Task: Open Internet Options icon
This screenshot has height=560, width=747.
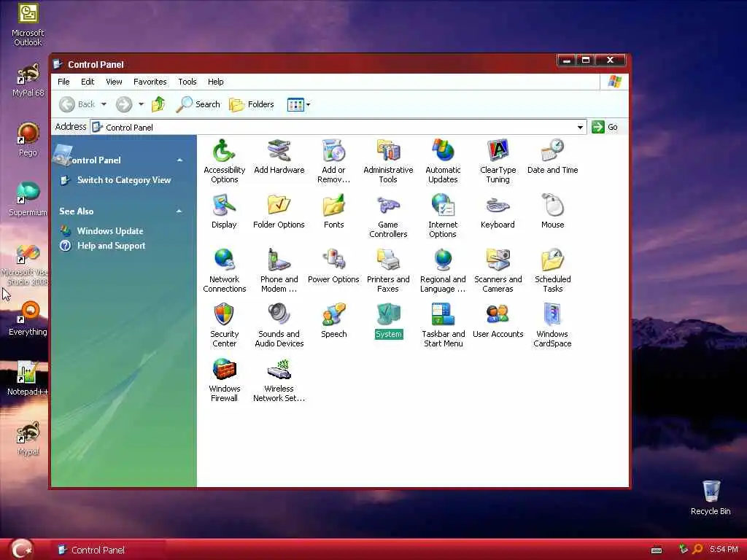Action: click(443, 216)
